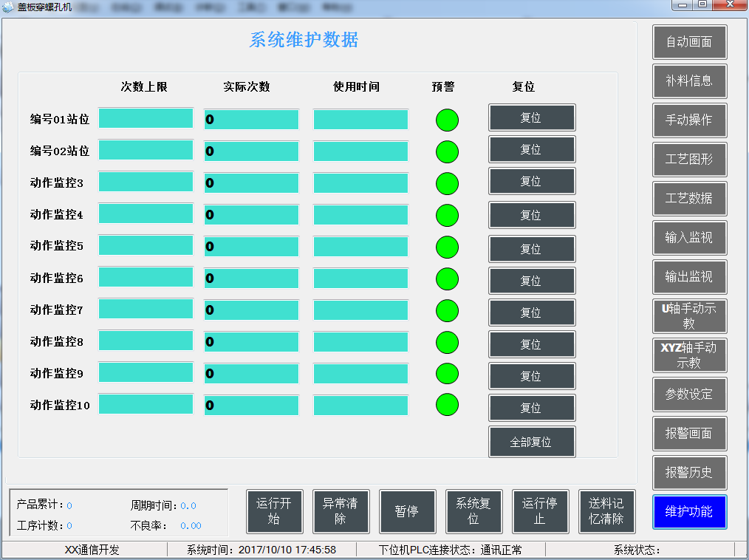
Task: Open the 工艺数据 screen
Action: click(689, 199)
